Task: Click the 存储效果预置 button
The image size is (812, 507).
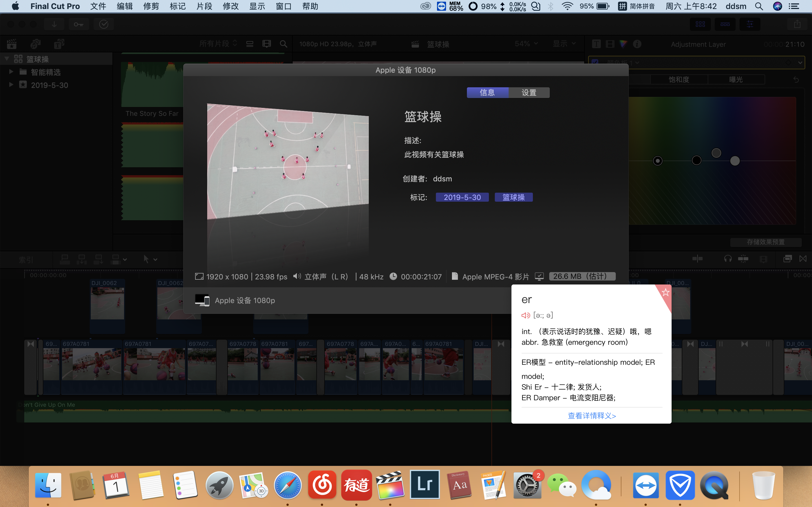Action: click(x=765, y=242)
